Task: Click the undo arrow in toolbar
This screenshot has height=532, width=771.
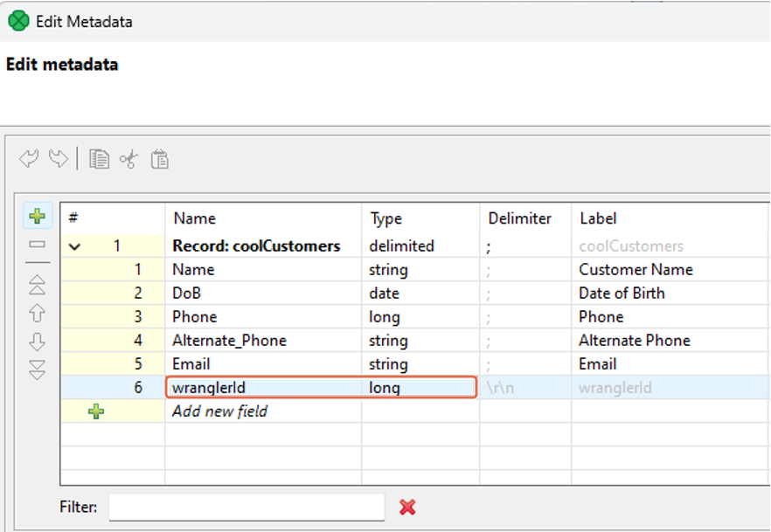Action: tap(29, 159)
